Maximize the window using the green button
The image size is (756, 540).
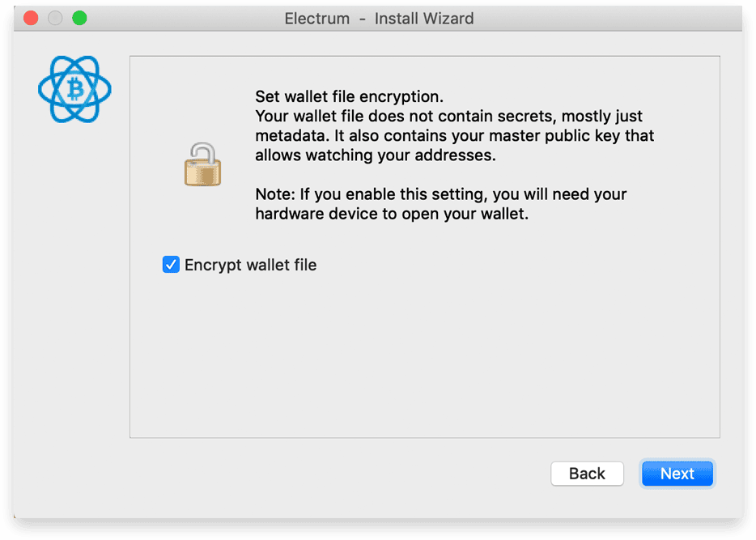click(79, 19)
